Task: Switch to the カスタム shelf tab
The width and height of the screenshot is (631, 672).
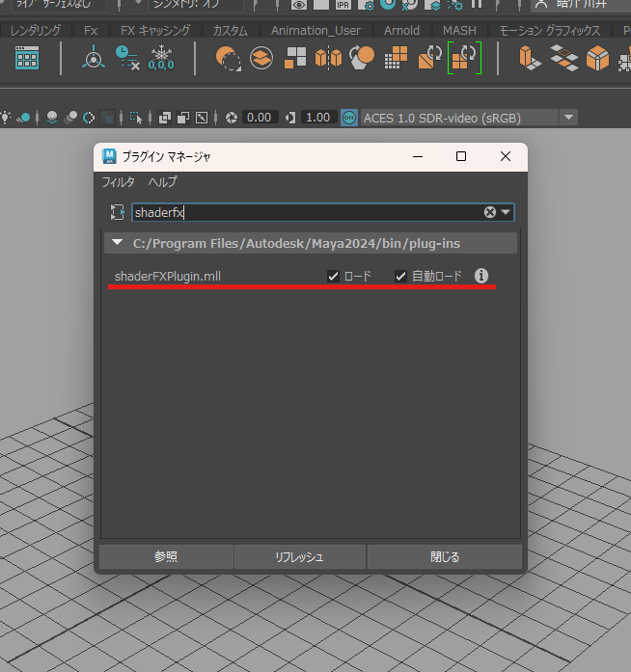Action: [231, 31]
